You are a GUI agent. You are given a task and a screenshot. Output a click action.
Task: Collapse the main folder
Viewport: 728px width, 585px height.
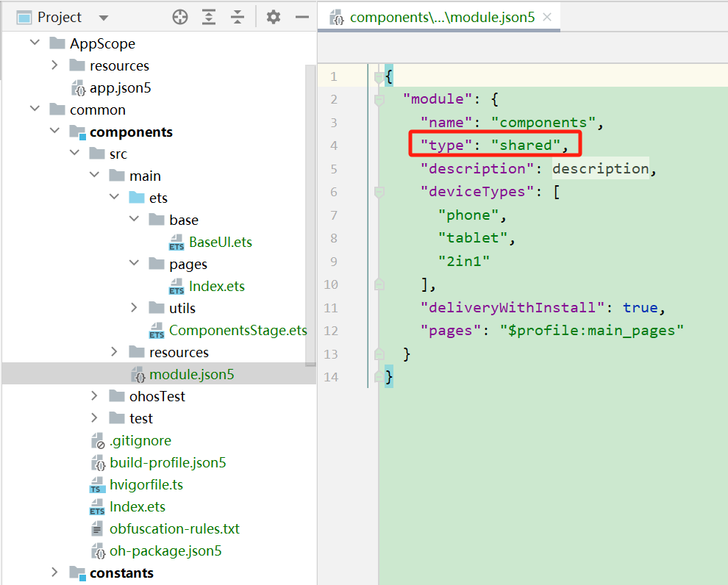click(x=94, y=175)
